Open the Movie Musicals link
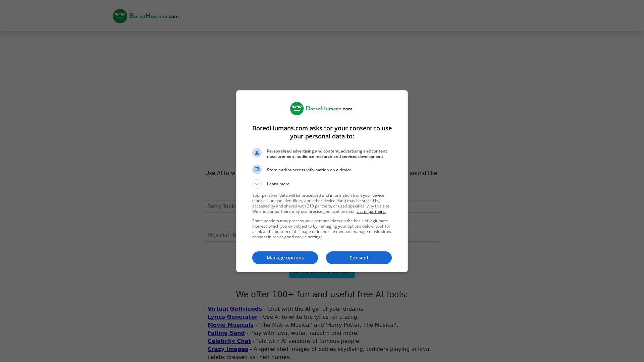Image resolution: width=644 pixels, height=362 pixels. pos(230,325)
